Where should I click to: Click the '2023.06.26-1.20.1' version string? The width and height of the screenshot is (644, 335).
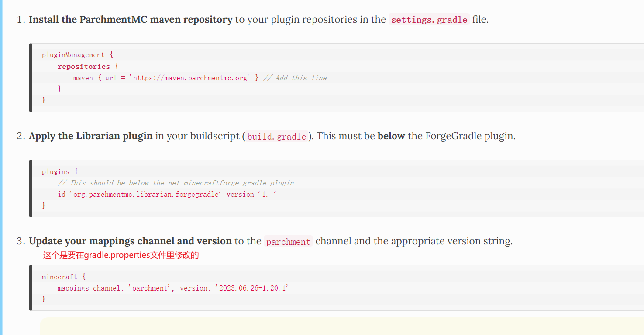click(251, 288)
